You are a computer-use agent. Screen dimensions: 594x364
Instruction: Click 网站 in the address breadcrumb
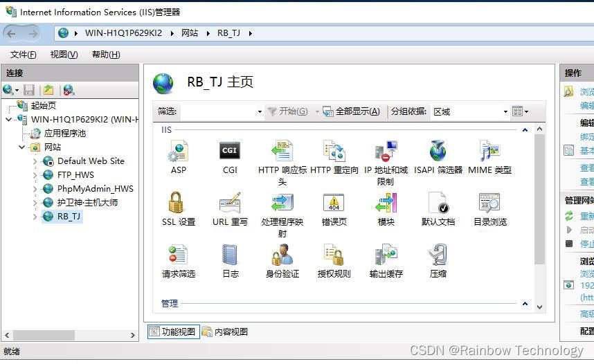pyautogui.click(x=190, y=33)
